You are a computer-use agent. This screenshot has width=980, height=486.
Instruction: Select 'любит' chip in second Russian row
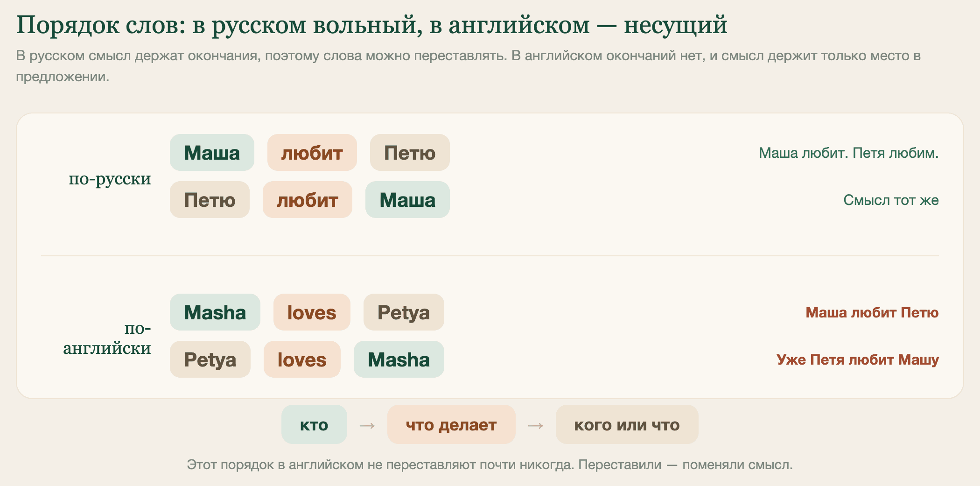pyautogui.click(x=307, y=200)
